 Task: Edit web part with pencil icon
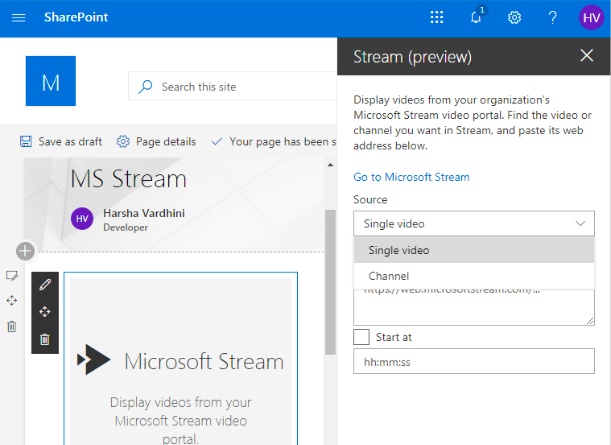[45, 285]
